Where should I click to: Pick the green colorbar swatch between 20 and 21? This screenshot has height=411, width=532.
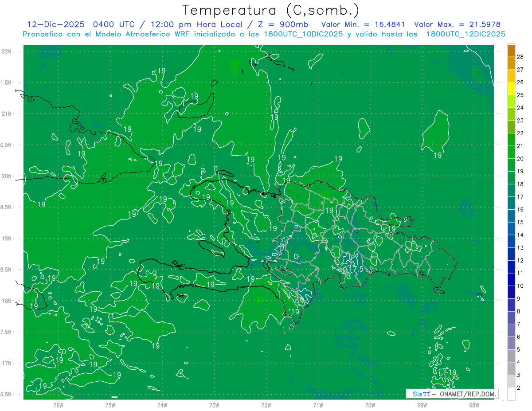[x=511, y=152]
